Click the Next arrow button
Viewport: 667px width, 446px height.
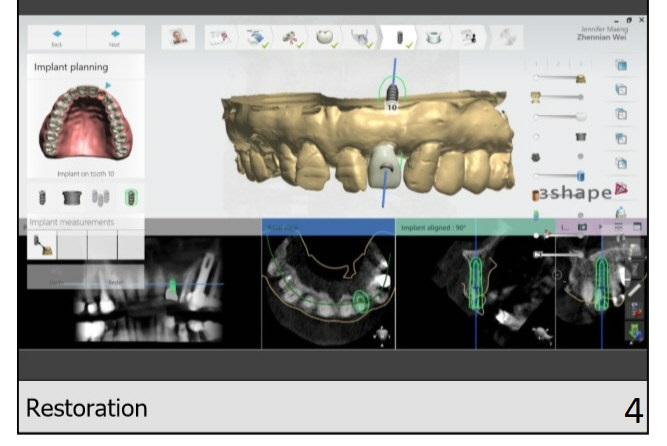114,36
